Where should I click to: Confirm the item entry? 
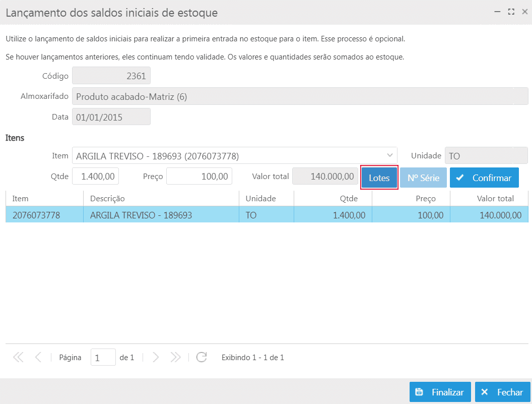(x=484, y=178)
